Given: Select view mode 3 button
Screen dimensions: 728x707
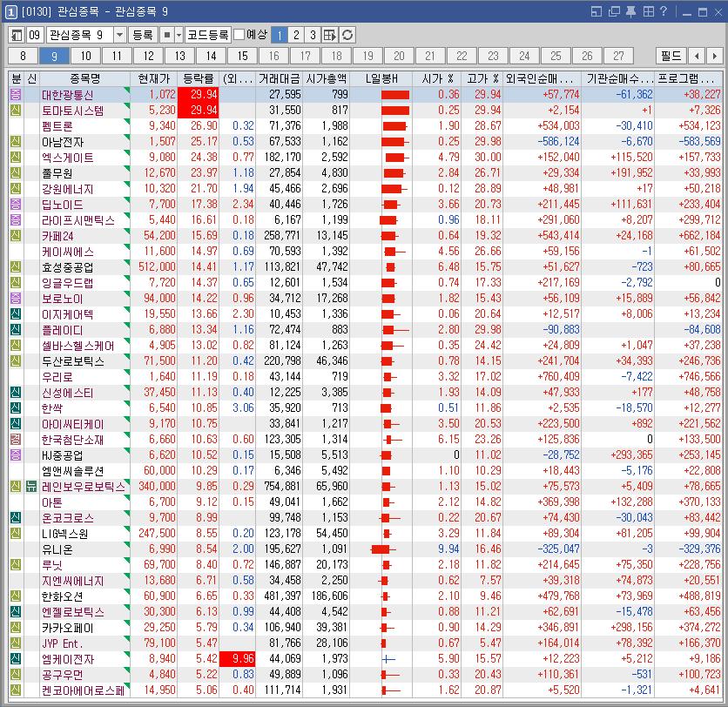Looking at the screenshot, I should (x=313, y=35).
